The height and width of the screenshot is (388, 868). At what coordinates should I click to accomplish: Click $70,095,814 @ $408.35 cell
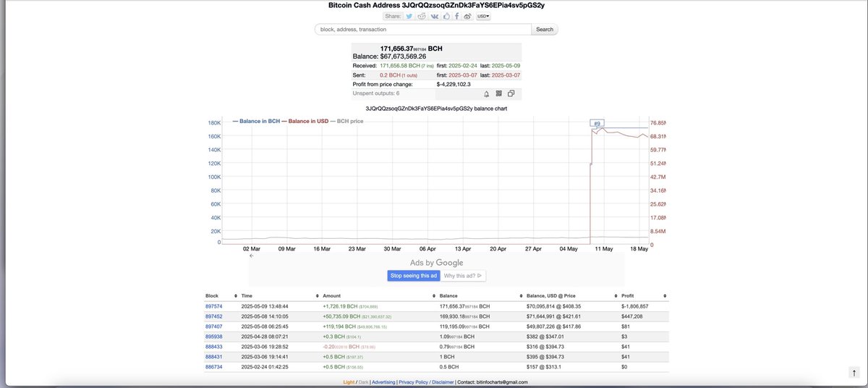554,306
